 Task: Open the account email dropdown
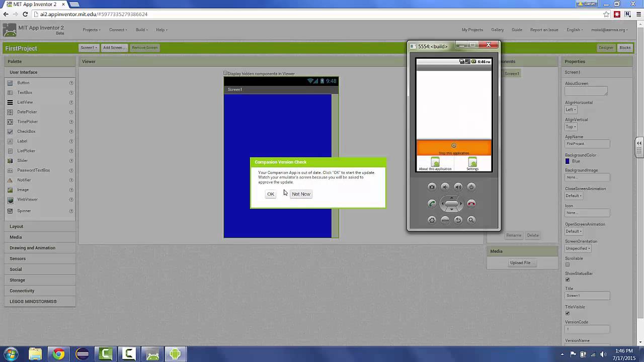(610, 30)
